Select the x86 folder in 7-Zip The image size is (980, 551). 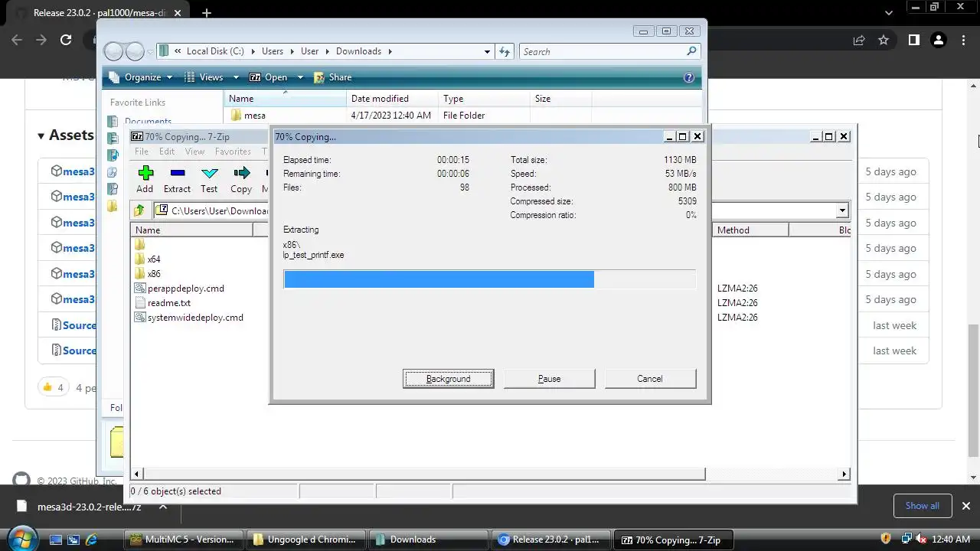154,274
